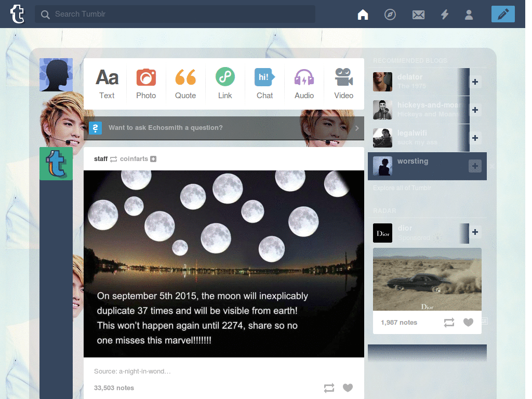532x399 pixels.
Task: Open the dior radar blog name
Action: click(405, 228)
